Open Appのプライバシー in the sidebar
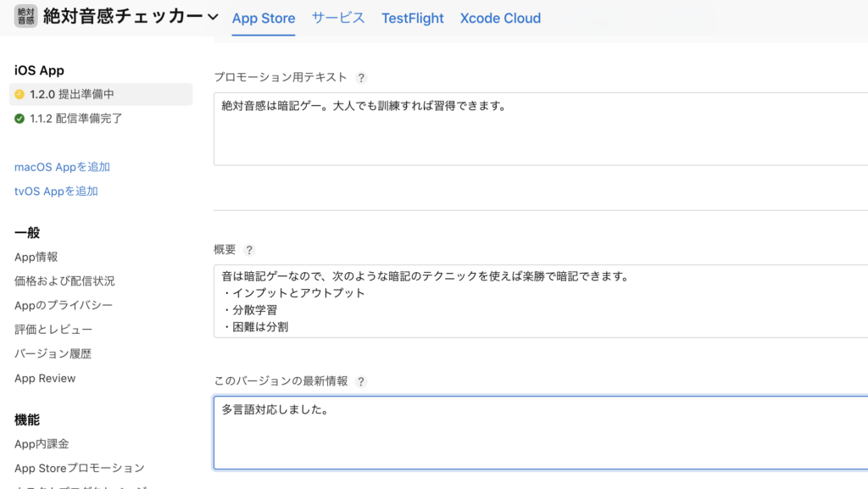 64,305
